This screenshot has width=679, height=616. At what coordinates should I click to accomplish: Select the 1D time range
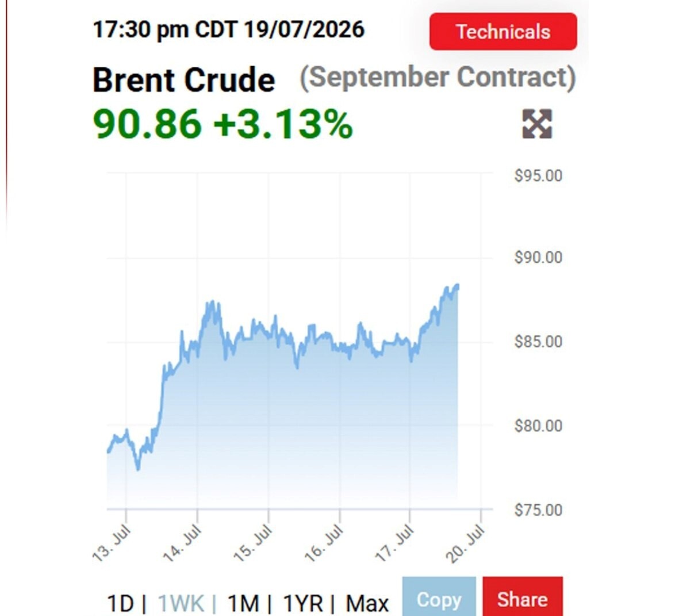120,603
